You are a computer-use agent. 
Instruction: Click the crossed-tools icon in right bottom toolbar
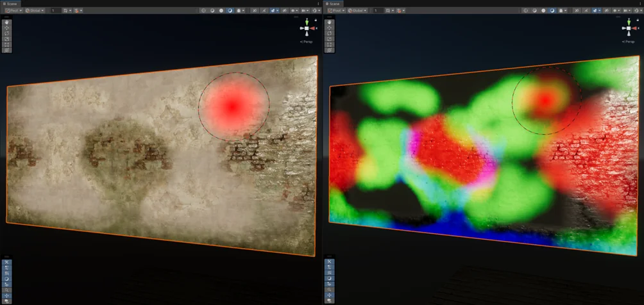(330, 262)
